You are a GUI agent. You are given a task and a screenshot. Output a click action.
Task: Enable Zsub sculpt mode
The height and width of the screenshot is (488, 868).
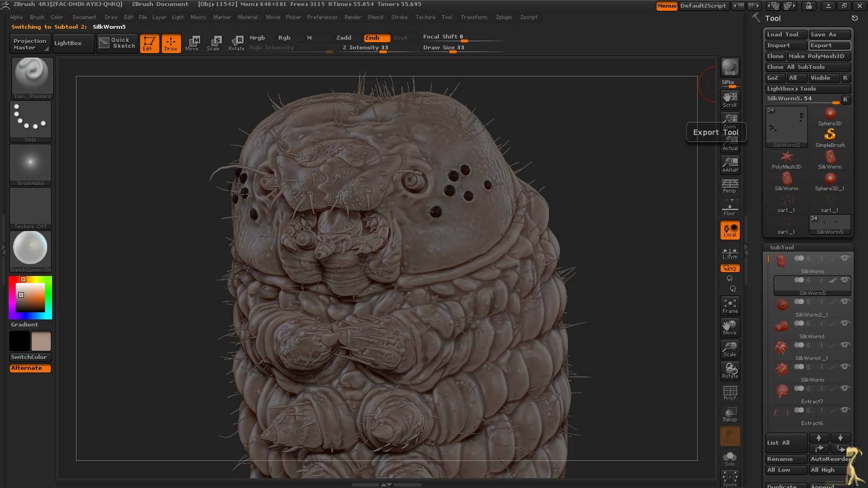tap(377, 37)
